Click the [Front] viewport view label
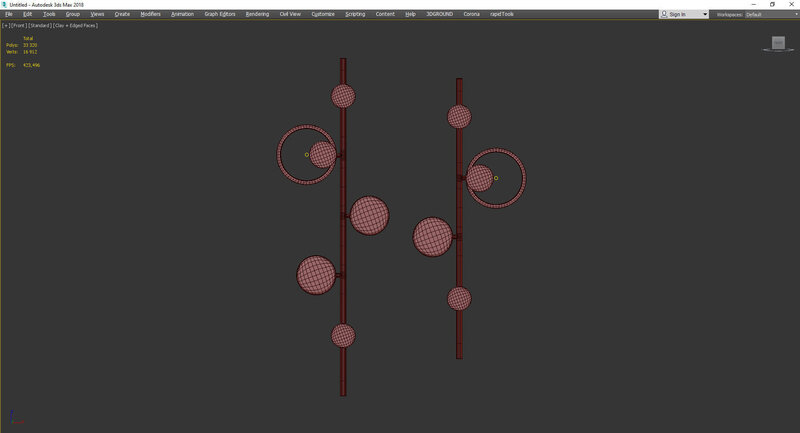 click(18, 25)
